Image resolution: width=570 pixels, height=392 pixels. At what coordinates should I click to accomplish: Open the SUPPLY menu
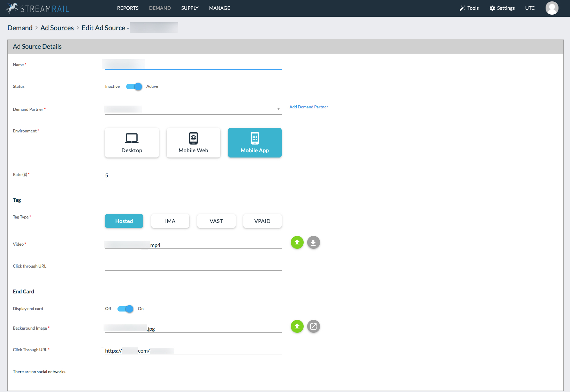pyautogui.click(x=190, y=8)
